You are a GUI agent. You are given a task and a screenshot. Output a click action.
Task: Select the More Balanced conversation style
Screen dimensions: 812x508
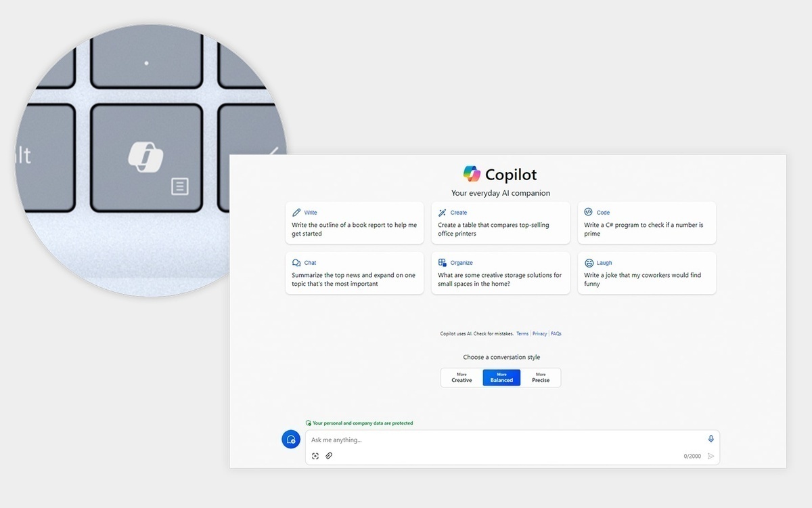[x=501, y=377]
